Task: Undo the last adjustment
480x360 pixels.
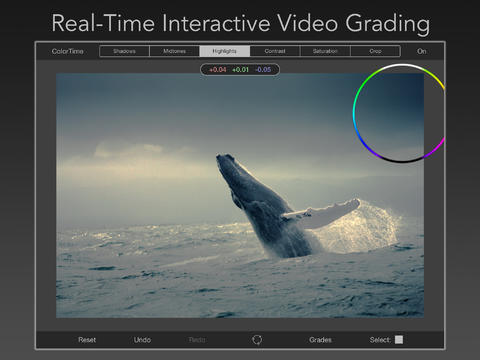Action: click(142, 340)
